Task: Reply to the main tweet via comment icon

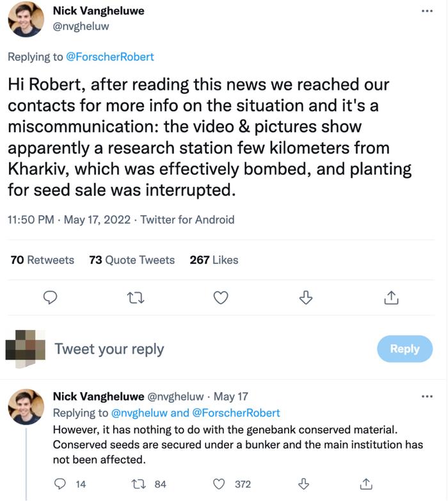Action: pyautogui.click(x=50, y=297)
